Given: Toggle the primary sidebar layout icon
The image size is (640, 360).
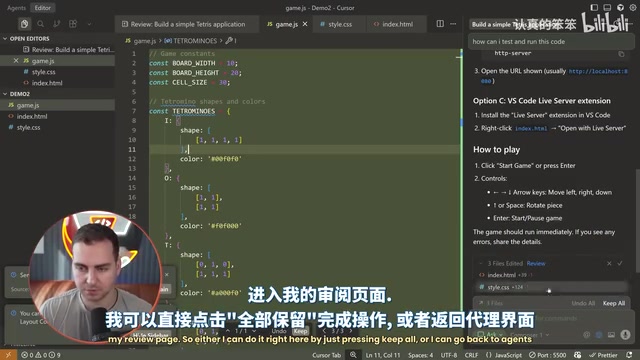Looking at the screenshot, I should pos(594,7).
